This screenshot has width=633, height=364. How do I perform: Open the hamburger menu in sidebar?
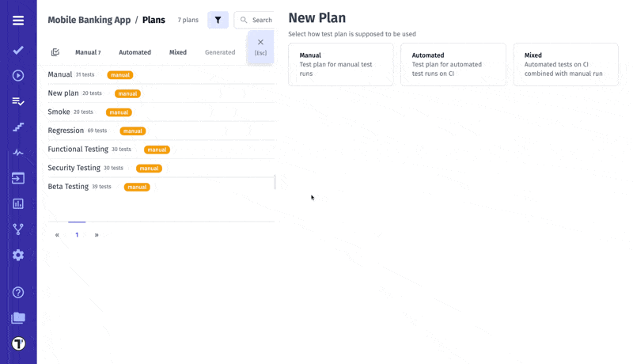tap(18, 21)
